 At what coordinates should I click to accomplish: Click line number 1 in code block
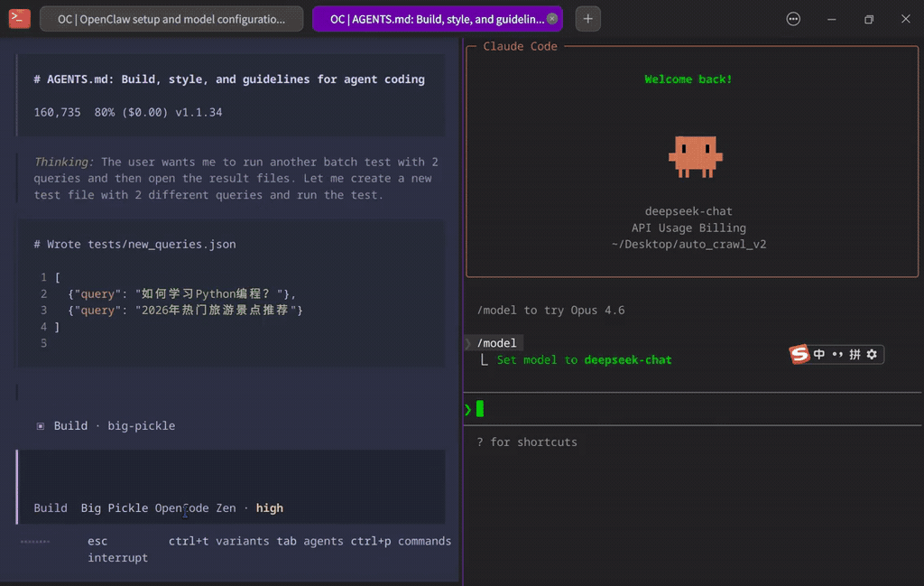pyautogui.click(x=43, y=277)
